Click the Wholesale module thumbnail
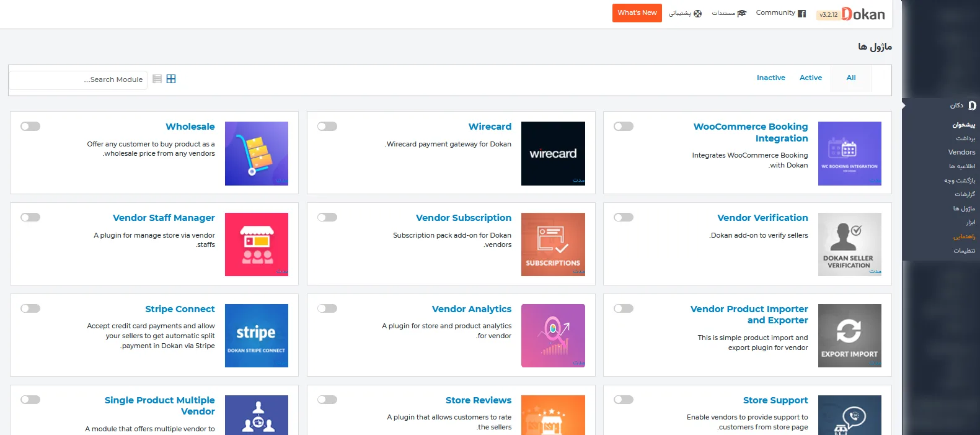Viewport: 980px width, 435px height. (x=257, y=153)
